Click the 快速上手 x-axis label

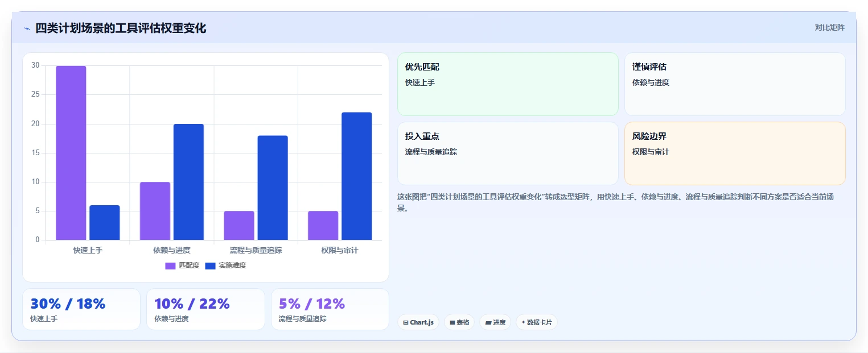(x=88, y=250)
